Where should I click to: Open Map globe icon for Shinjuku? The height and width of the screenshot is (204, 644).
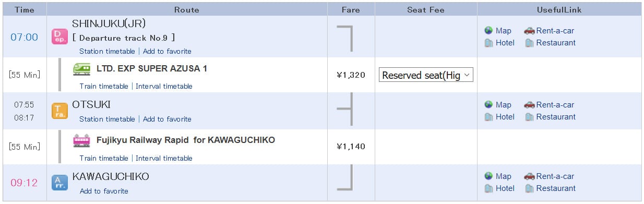click(x=488, y=31)
